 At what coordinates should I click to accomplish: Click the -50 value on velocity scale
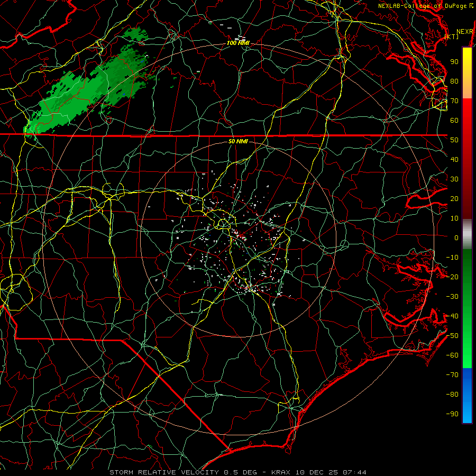point(452,336)
